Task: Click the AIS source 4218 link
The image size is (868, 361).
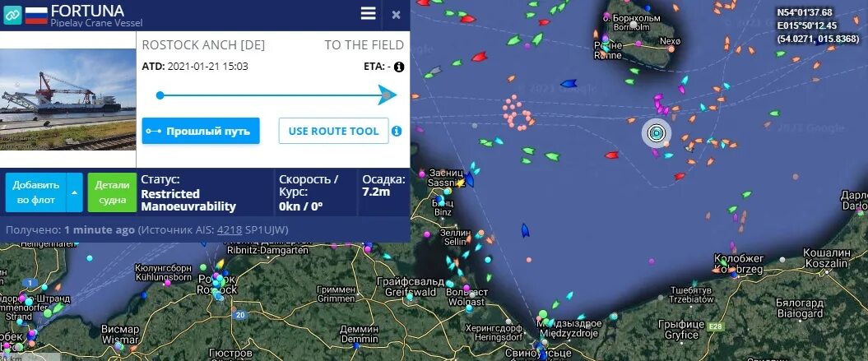Action: click(x=230, y=229)
